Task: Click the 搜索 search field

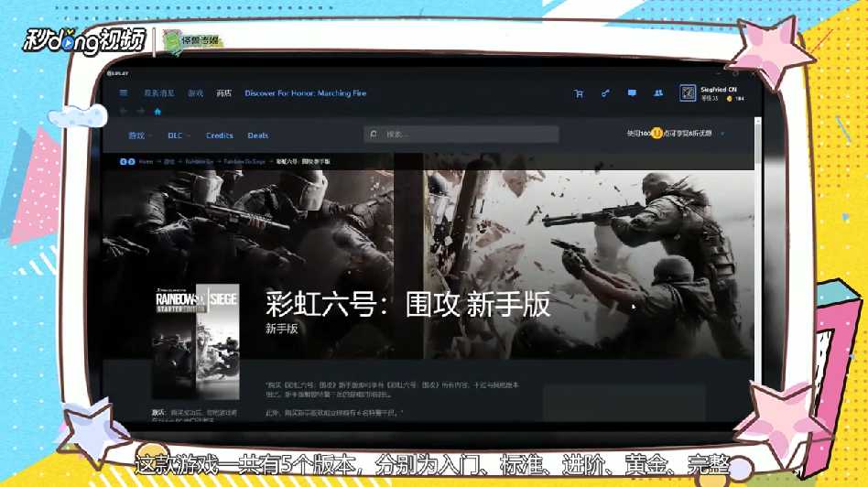Action: pos(461,134)
